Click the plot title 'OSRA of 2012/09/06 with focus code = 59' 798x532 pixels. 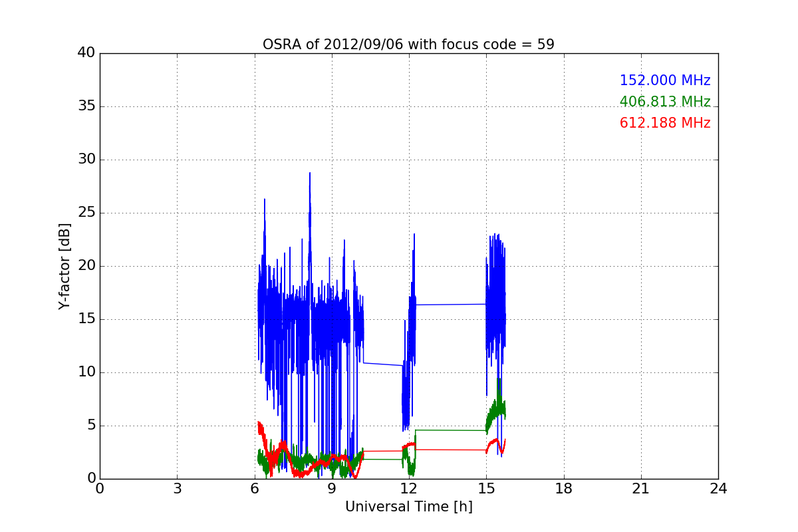coord(408,45)
